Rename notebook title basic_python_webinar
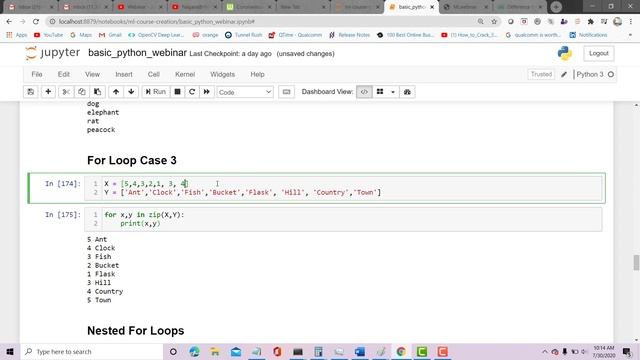The image size is (640, 360). click(137, 53)
